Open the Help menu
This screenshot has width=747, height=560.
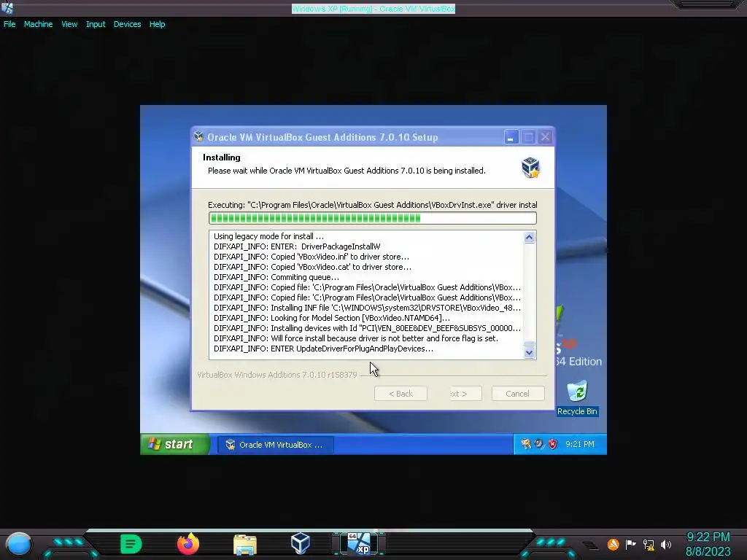pos(157,24)
